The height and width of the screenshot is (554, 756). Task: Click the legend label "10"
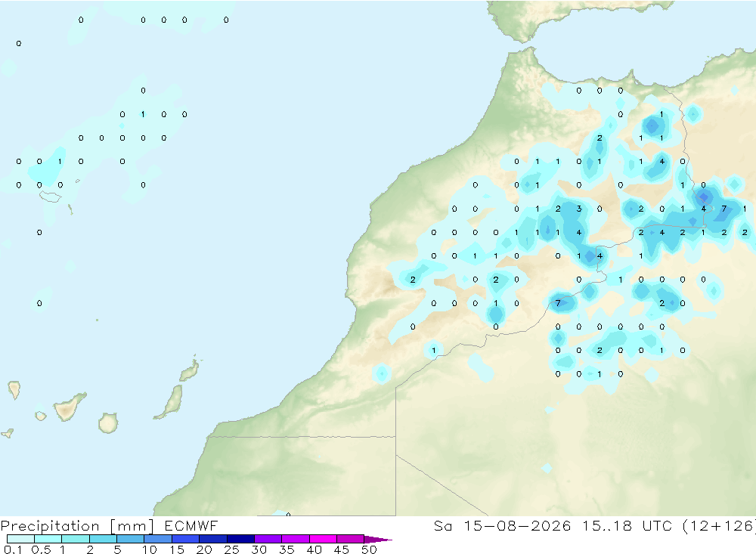150,549
